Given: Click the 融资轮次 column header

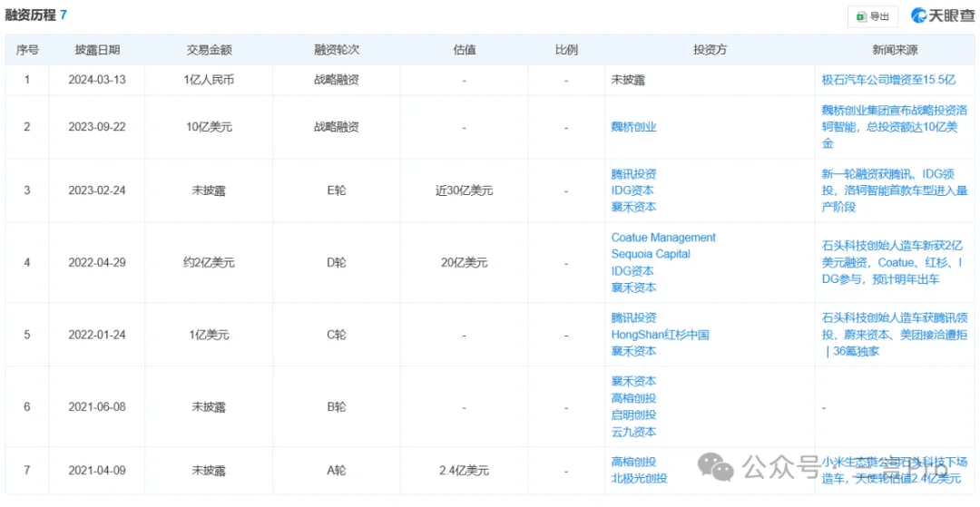Looking at the screenshot, I should [337, 50].
